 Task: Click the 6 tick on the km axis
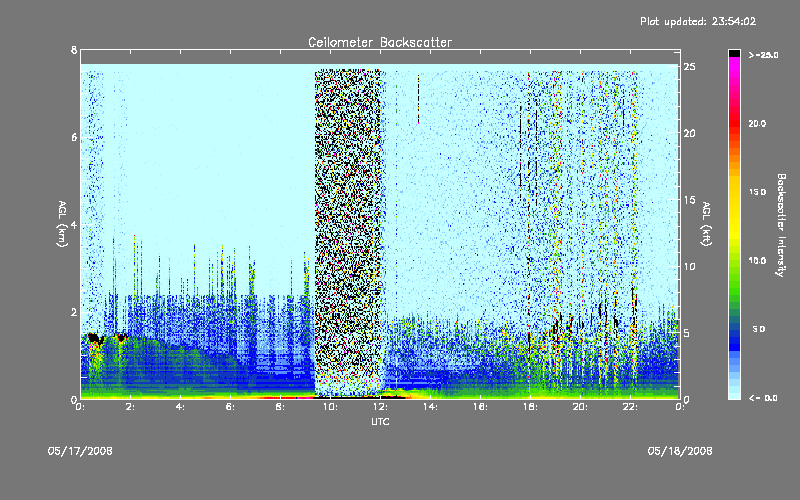coord(74,137)
